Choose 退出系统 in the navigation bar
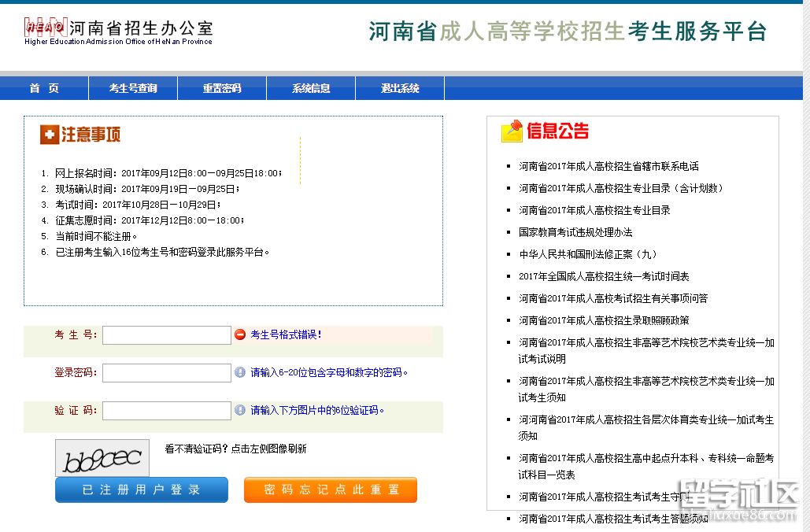 tap(400, 88)
